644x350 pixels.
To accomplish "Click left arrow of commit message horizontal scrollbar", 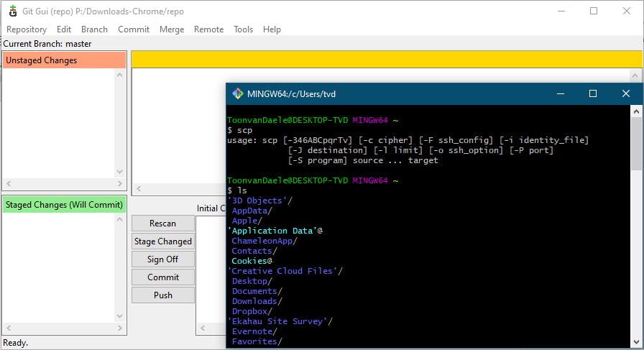I will click(203, 328).
